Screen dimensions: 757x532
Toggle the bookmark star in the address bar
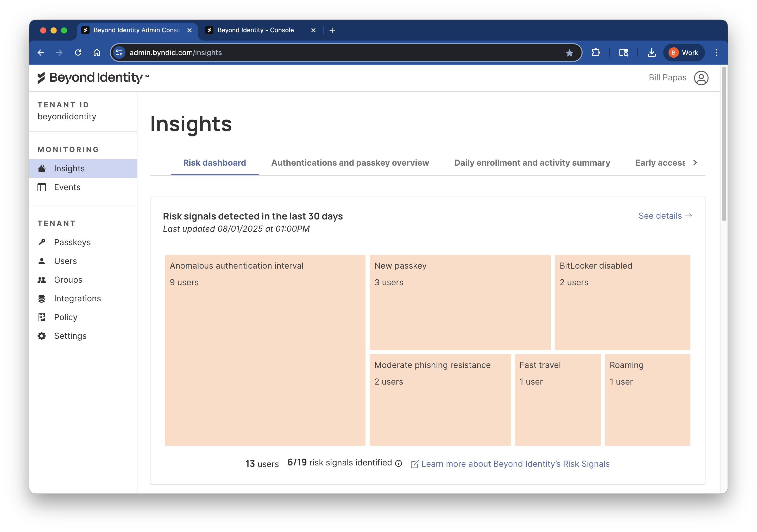569,52
